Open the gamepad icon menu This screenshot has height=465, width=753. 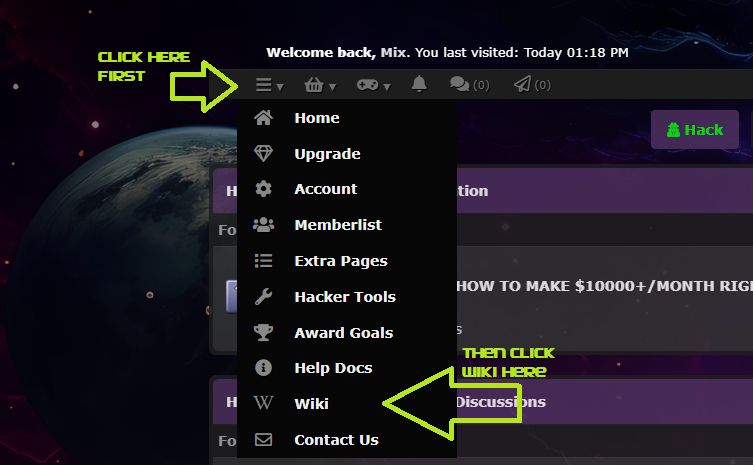point(367,85)
